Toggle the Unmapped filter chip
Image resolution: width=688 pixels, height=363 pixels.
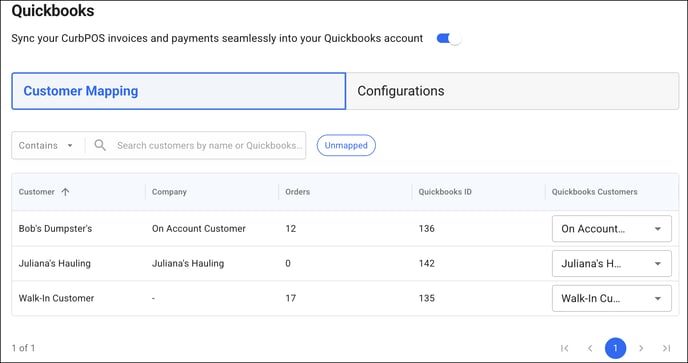[346, 145]
